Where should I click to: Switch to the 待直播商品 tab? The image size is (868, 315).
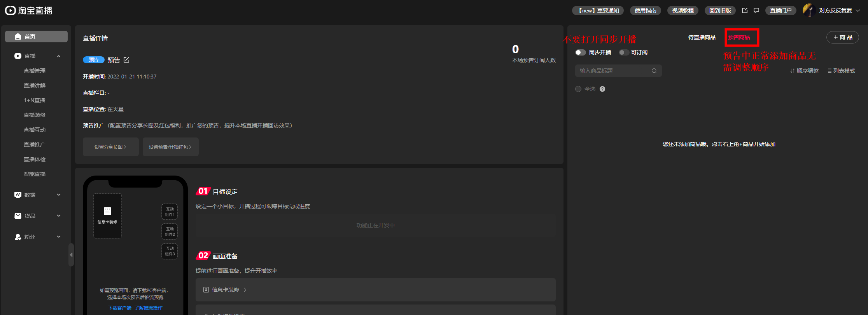click(702, 37)
